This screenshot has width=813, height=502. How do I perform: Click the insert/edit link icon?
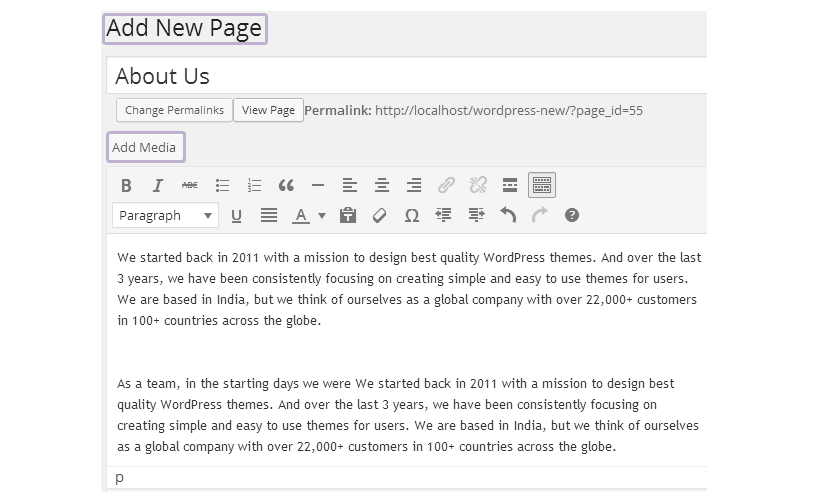point(446,185)
